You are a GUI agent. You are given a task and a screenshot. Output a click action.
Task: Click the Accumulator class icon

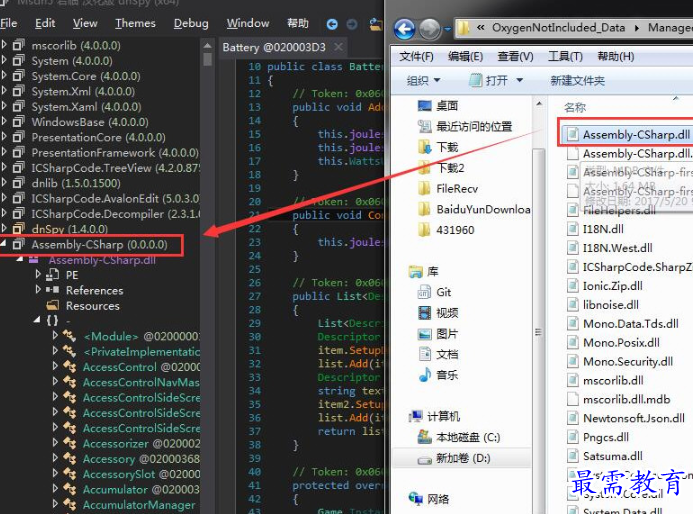(x=69, y=489)
